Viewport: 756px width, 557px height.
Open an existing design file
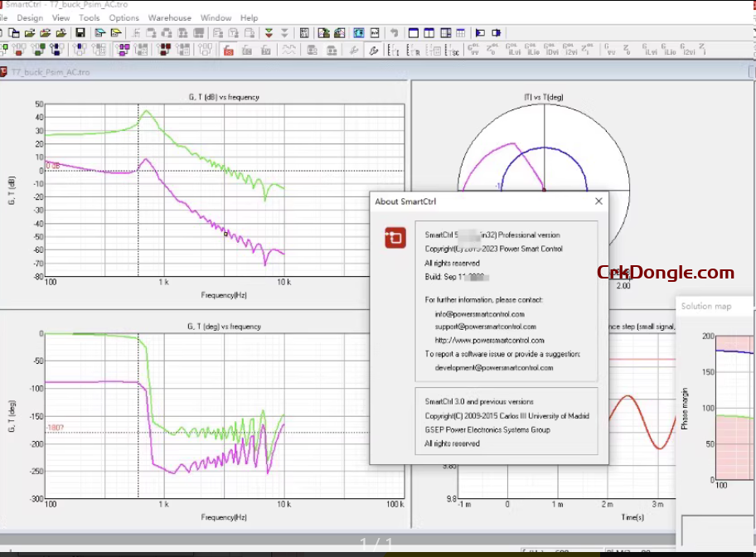pos(31,32)
